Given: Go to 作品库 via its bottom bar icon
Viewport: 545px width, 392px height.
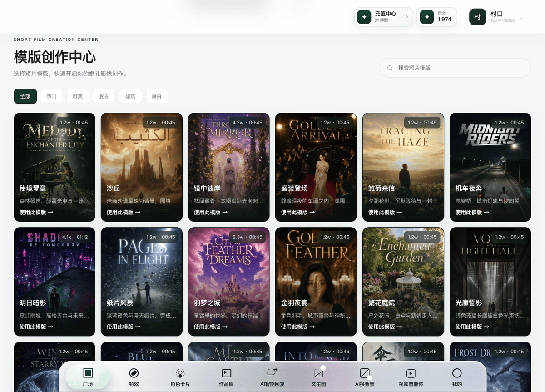Looking at the screenshot, I should click(x=226, y=373).
